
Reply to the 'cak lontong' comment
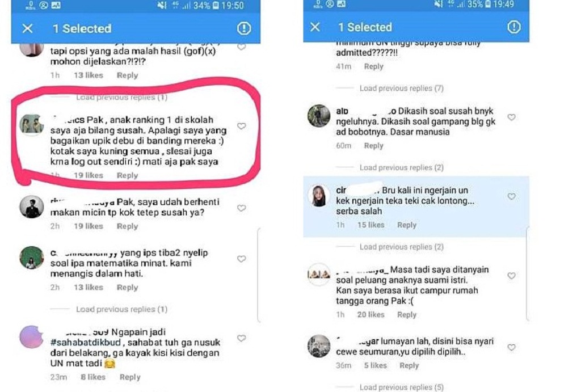point(406,225)
